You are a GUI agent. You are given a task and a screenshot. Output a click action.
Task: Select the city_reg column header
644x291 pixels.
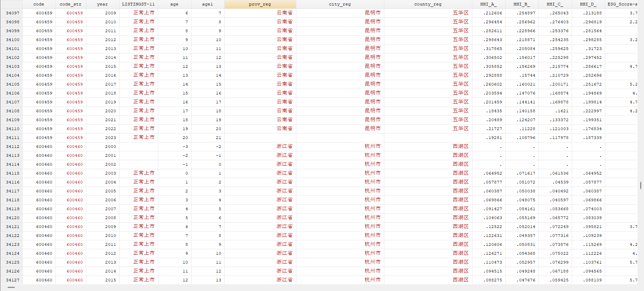click(x=340, y=4)
